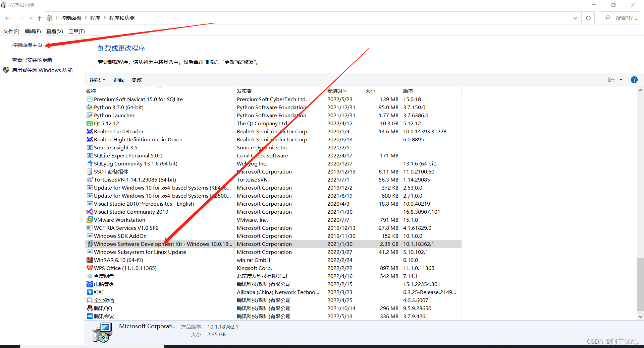Click the 腾讯会议 icon
This screenshot has height=348, width=644.
(x=90, y=317)
